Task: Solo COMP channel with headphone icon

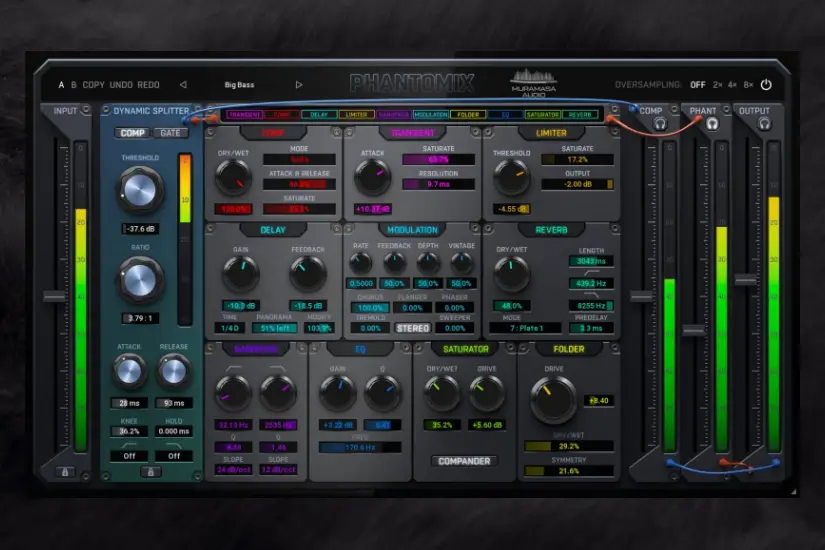Action: pos(660,124)
